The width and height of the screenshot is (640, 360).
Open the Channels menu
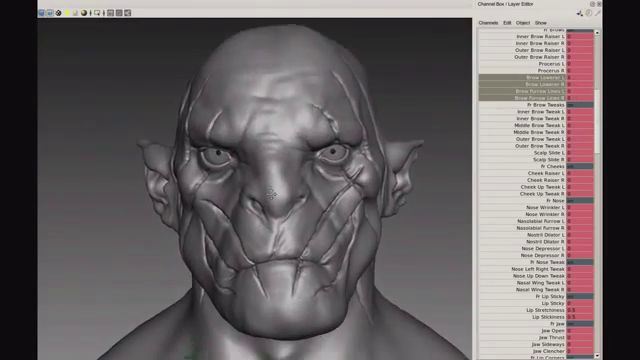(488, 23)
